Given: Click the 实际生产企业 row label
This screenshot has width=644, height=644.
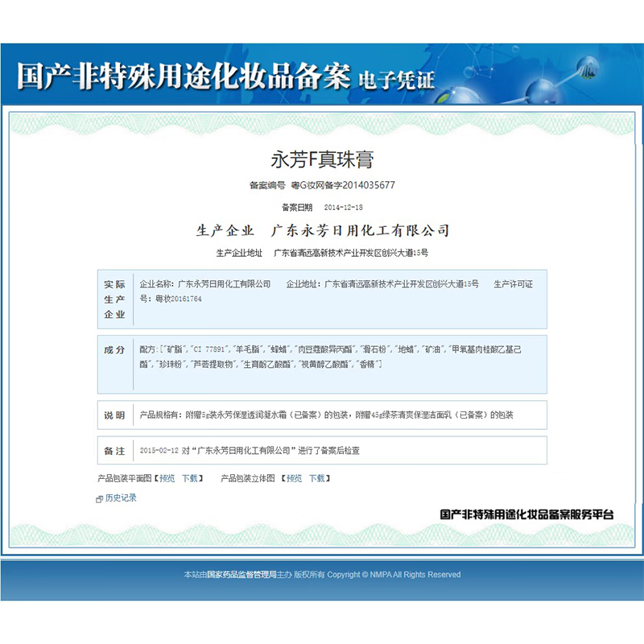Looking at the screenshot, I should point(114,299).
